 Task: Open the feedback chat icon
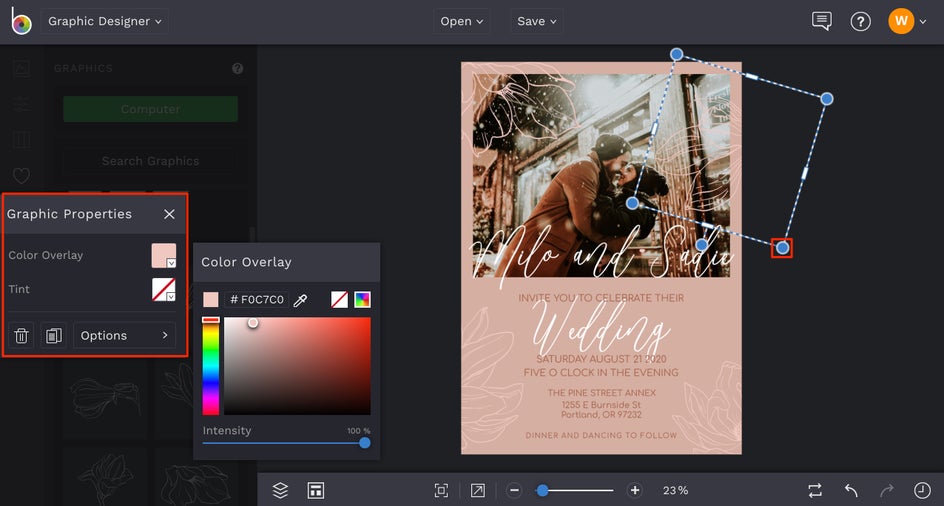click(x=822, y=21)
